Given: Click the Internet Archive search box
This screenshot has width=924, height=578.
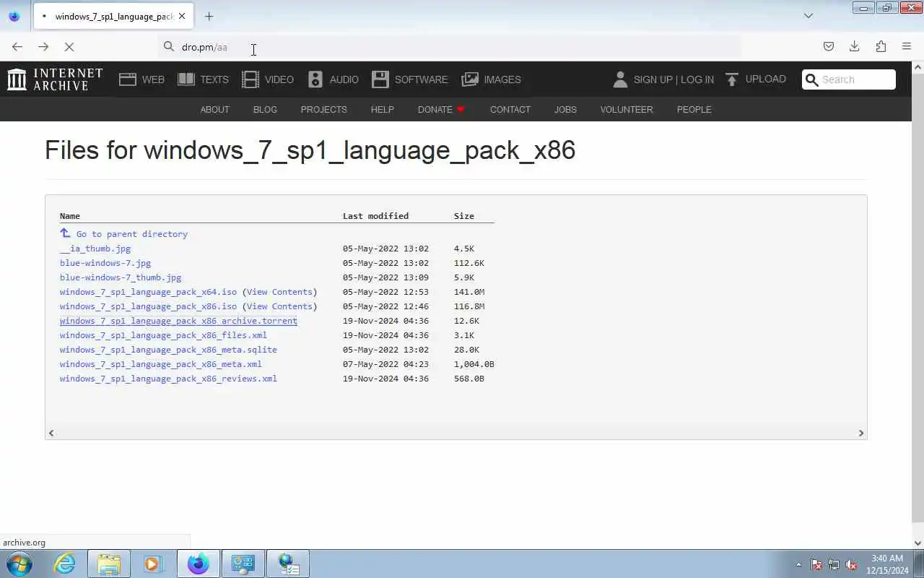Looking at the screenshot, I should click(849, 79).
